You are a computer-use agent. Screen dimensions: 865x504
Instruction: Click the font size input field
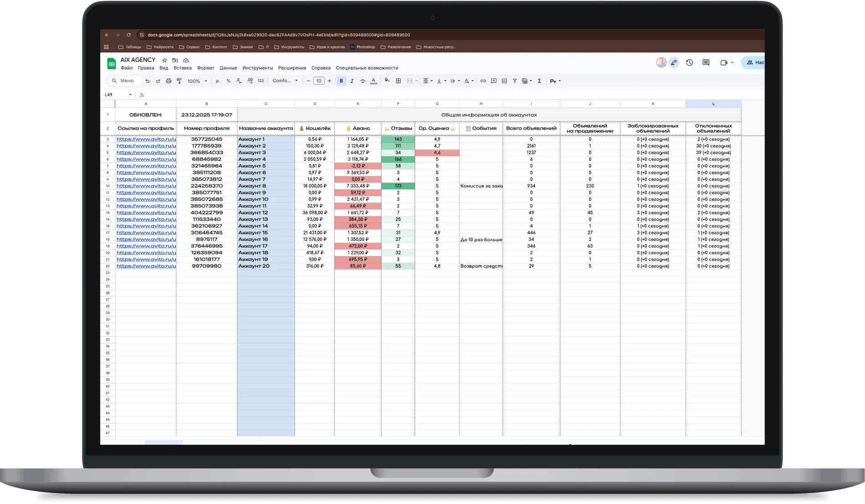[319, 81]
